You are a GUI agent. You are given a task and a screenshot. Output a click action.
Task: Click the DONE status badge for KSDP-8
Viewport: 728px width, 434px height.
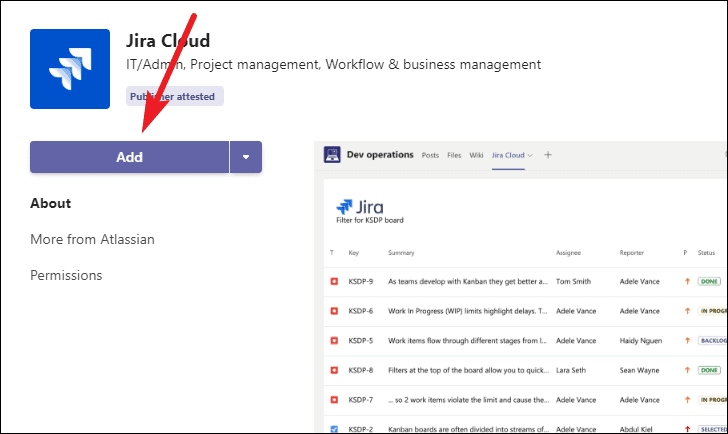(709, 370)
